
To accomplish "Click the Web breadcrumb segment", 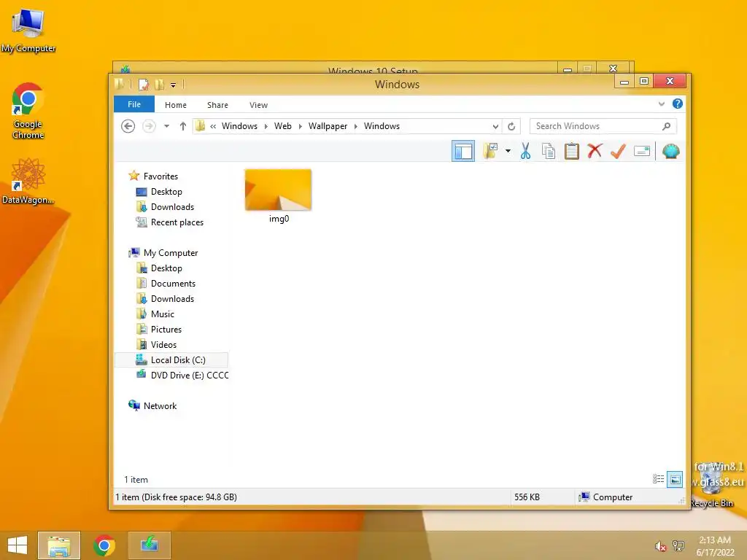I will click(282, 126).
